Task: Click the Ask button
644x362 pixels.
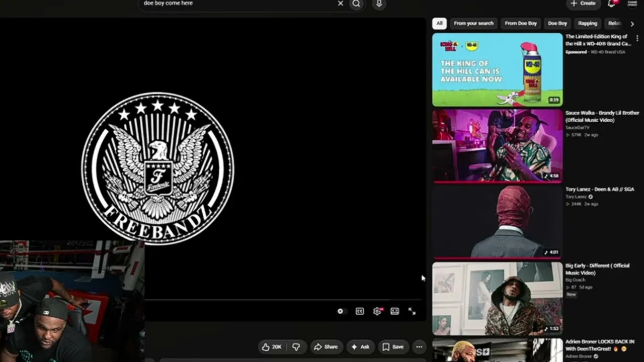Action: coord(360,347)
